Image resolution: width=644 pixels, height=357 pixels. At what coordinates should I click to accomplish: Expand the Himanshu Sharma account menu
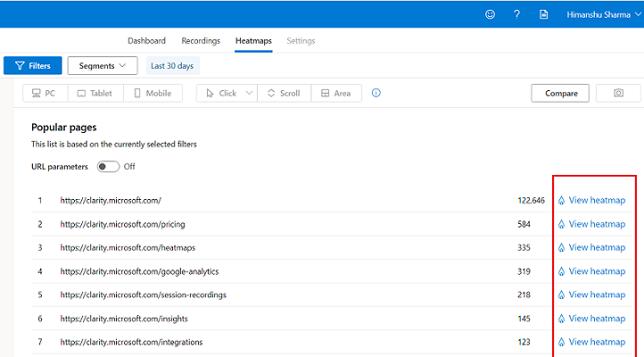(603, 15)
